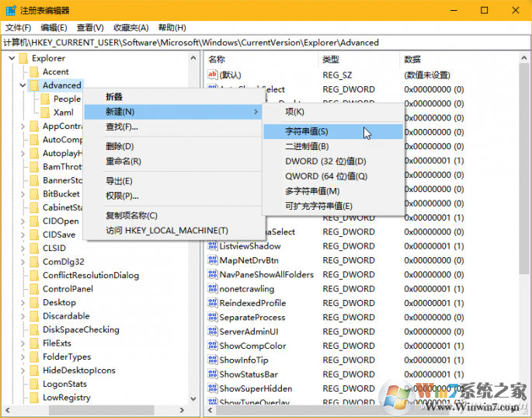Sort by the 名称 column header

click(262, 60)
